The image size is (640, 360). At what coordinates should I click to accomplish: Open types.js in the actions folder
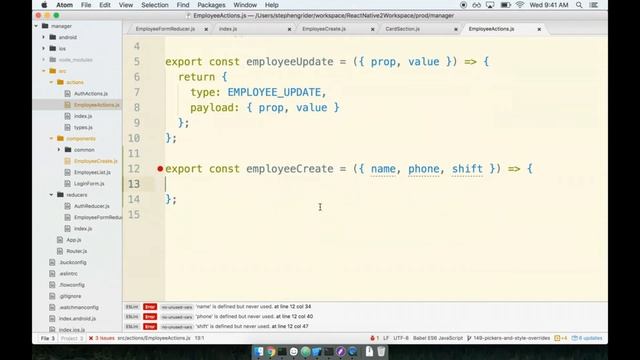tap(83, 127)
